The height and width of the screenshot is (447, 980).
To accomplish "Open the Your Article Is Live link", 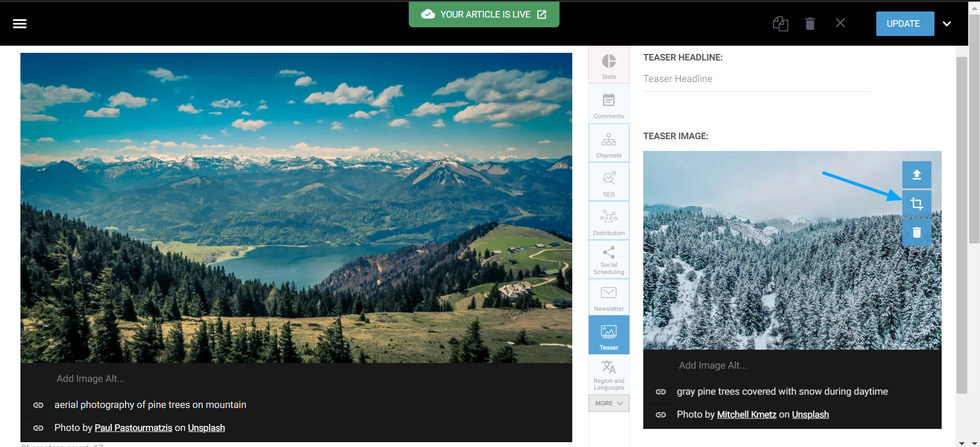I will (x=484, y=15).
